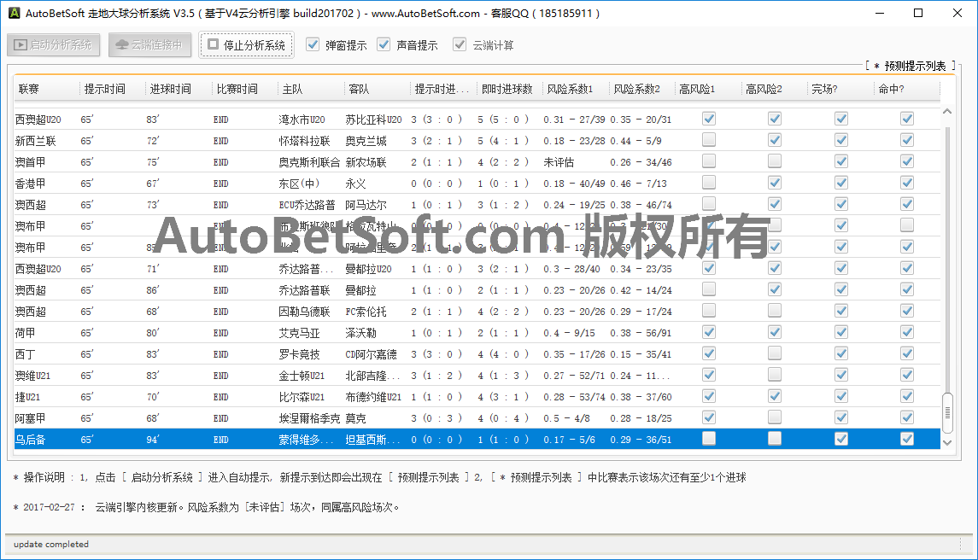Select the 新西兰联 league row
Image resolution: width=978 pixels, height=560 pixels.
point(477,141)
